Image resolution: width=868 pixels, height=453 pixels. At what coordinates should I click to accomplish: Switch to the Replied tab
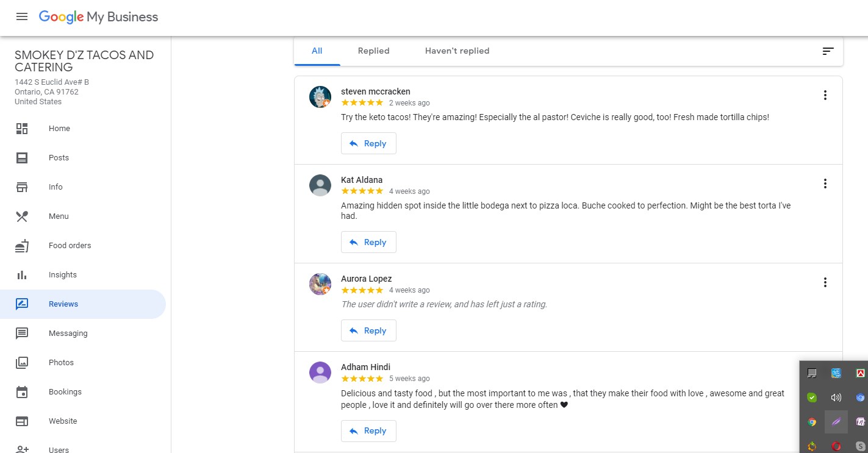[373, 51]
